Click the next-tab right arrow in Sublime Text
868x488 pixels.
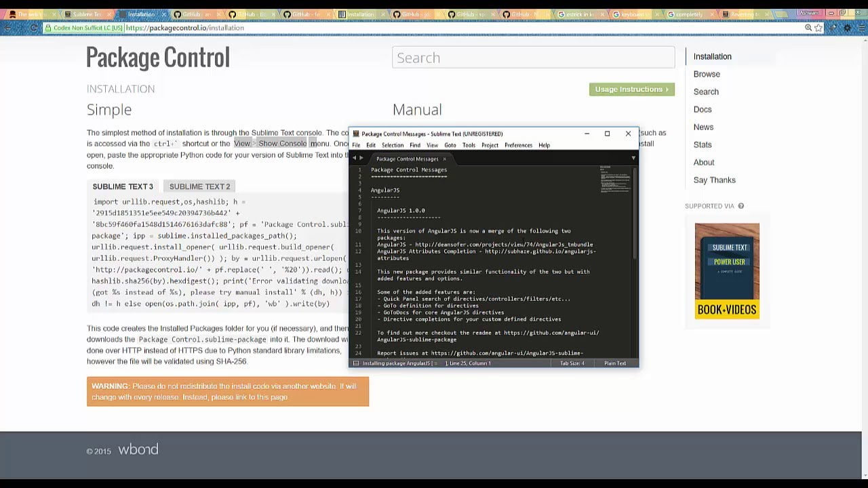coord(361,158)
